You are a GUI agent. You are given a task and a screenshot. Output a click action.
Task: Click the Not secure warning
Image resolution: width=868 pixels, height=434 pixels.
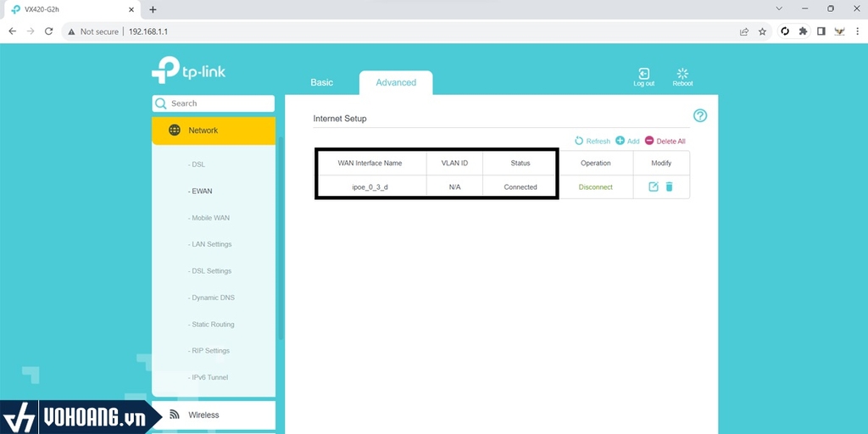point(93,31)
